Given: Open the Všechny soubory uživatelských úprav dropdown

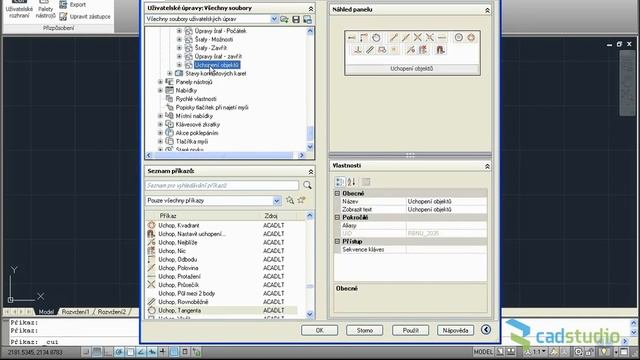Looking at the screenshot, I should point(274,19).
